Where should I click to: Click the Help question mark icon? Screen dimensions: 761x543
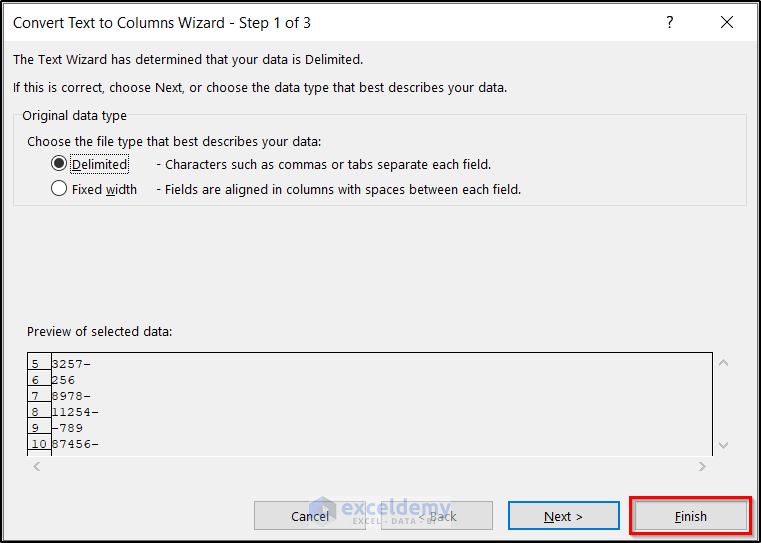click(x=669, y=23)
